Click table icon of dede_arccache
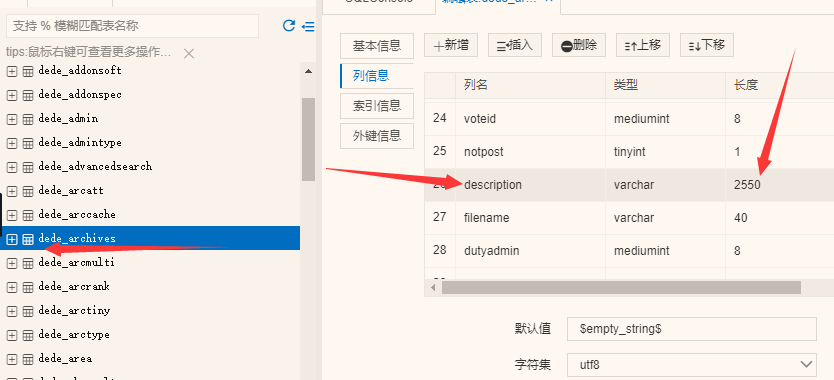Screen dimensions: 834x380 [x=28, y=215]
